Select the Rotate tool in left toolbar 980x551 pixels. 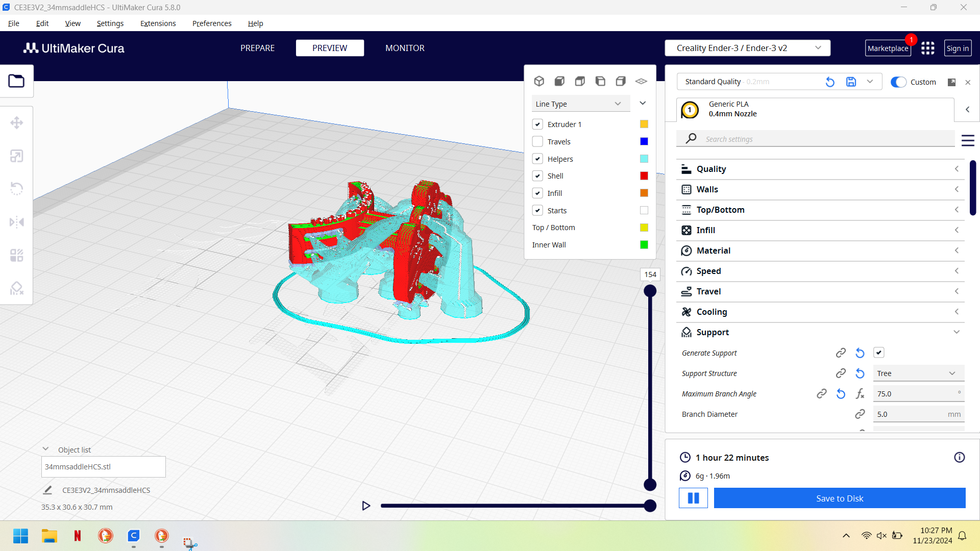click(x=16, y=189)
